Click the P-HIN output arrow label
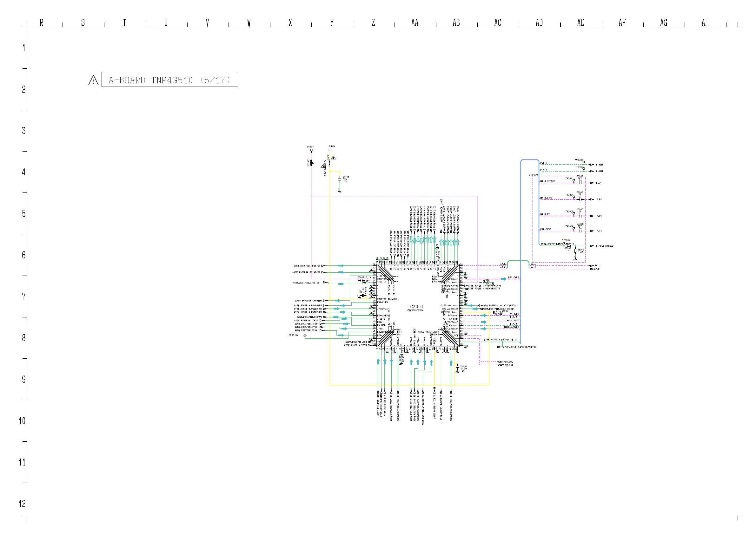Viewport: 756px width, 534px height. click(599, 165)
